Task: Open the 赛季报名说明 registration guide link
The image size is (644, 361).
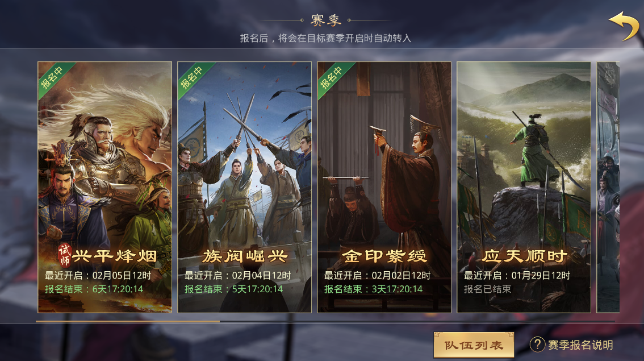Action: click(x=580, y=345)
